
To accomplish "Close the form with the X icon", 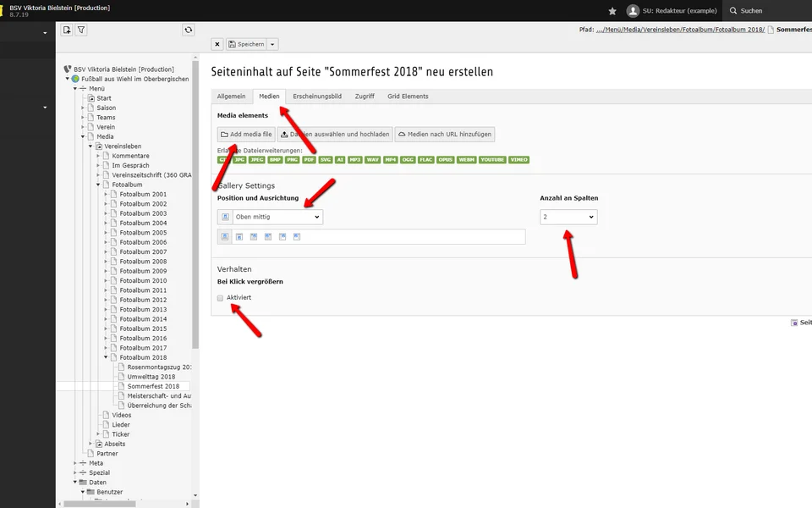I will coord(217,44).
